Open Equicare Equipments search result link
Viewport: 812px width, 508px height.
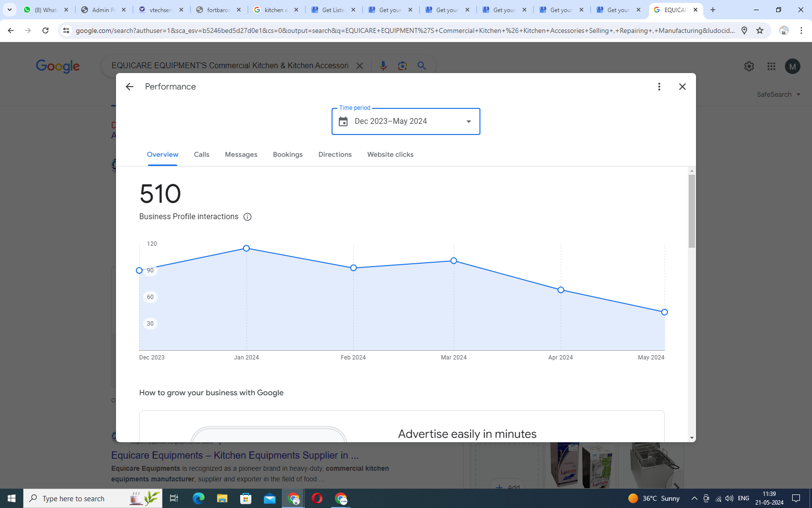pos(235,455)
